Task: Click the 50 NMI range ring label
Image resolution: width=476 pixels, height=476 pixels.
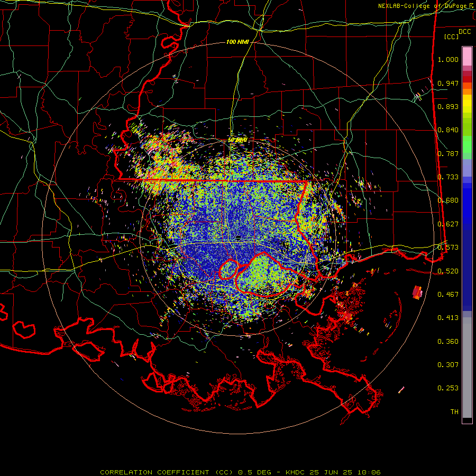Action: pyautogui.click(x=237, y=140)
